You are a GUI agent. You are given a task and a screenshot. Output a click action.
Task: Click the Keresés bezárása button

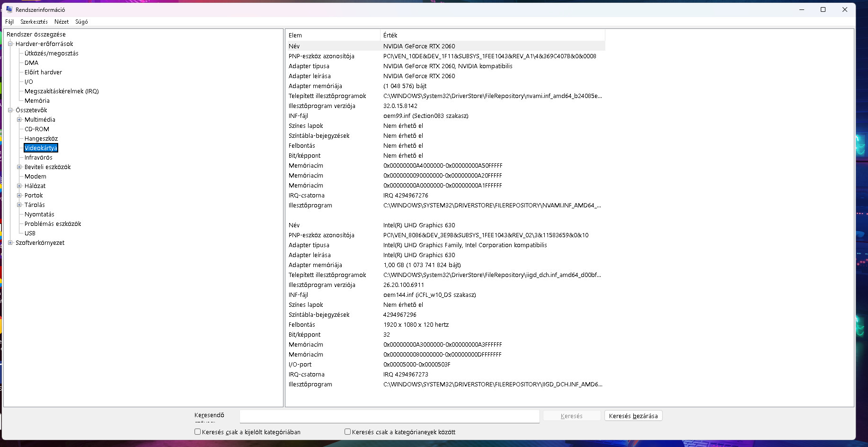click(x=633, y=416)
